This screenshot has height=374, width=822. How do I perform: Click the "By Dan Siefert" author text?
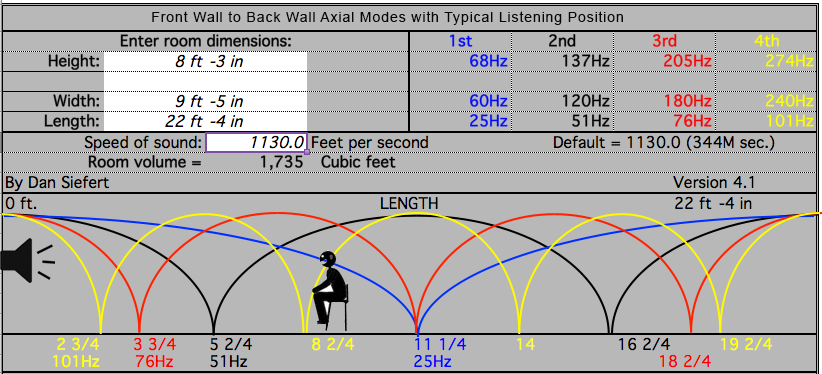click(x=57, y=183)
